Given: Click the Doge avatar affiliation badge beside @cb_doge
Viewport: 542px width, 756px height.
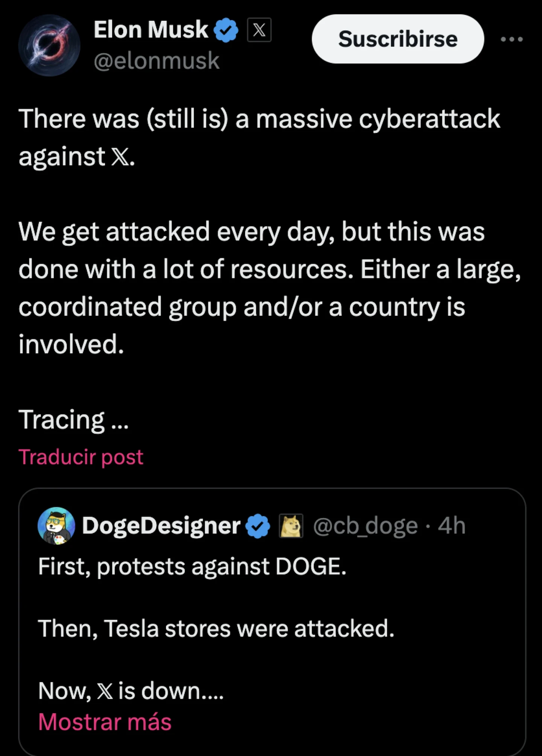Looking at the screenshot, I should click(x=290, y=525).
